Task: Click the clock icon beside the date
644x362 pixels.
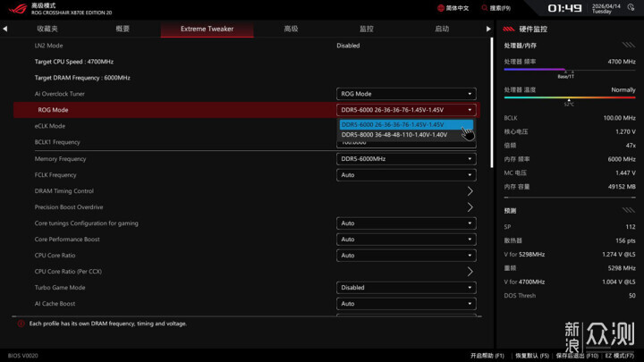Action: (631, 8)
